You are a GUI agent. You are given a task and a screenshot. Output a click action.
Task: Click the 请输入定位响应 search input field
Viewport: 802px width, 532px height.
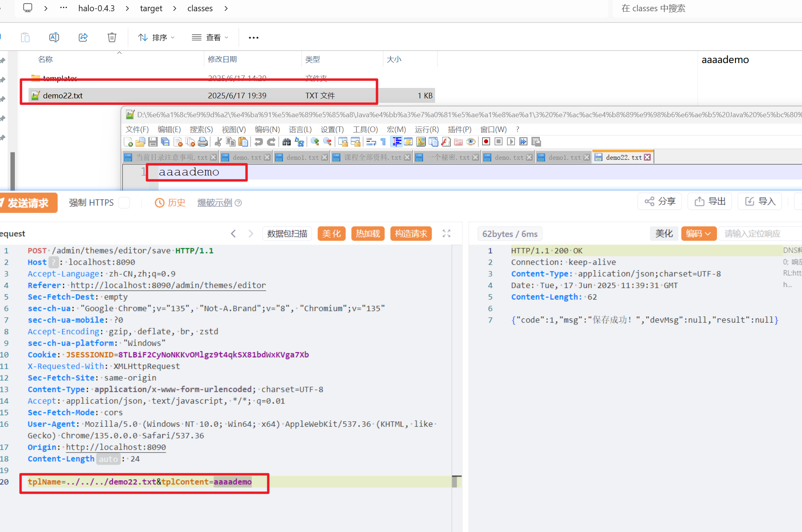click(759, 234)
